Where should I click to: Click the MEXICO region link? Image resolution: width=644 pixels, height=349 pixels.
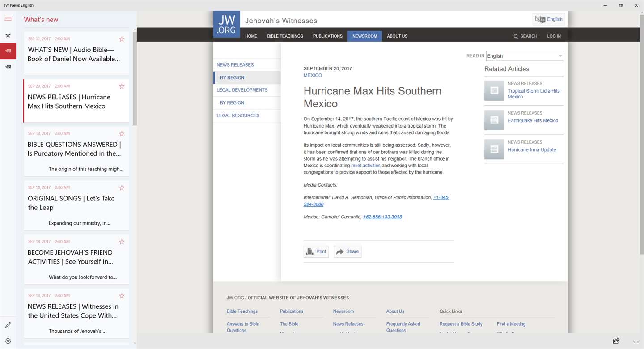coord(313,75)
